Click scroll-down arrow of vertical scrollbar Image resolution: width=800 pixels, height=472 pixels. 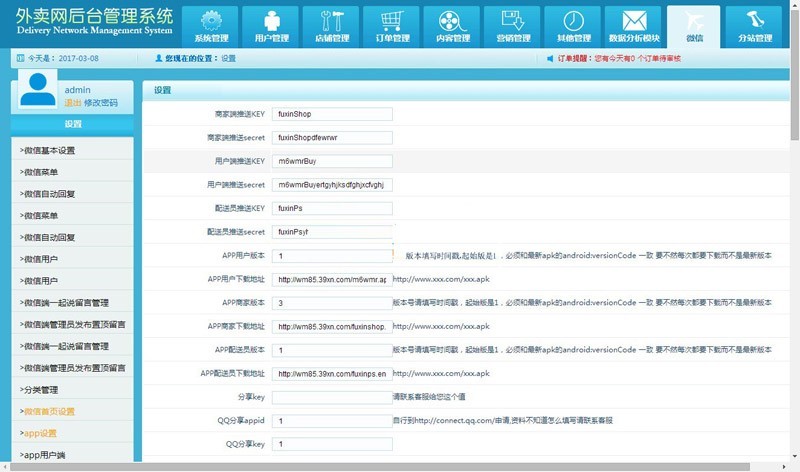point(795,456)
